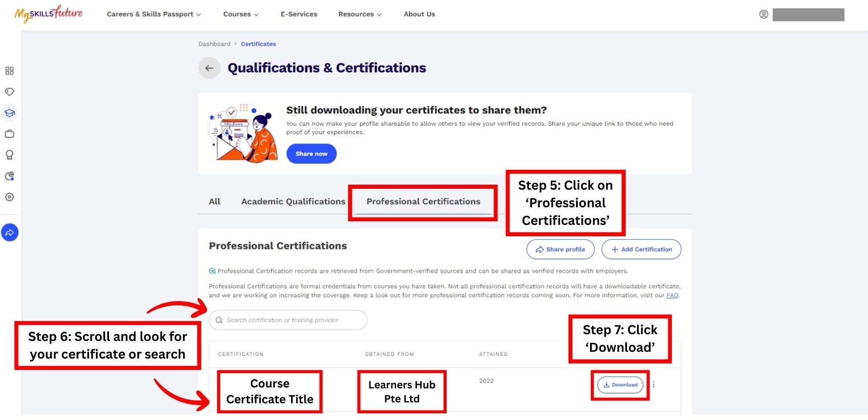Click the briefcase icon in sidebar
This screenshot has height=420, width=868.
pyautogui.click(x=9, y=134)
